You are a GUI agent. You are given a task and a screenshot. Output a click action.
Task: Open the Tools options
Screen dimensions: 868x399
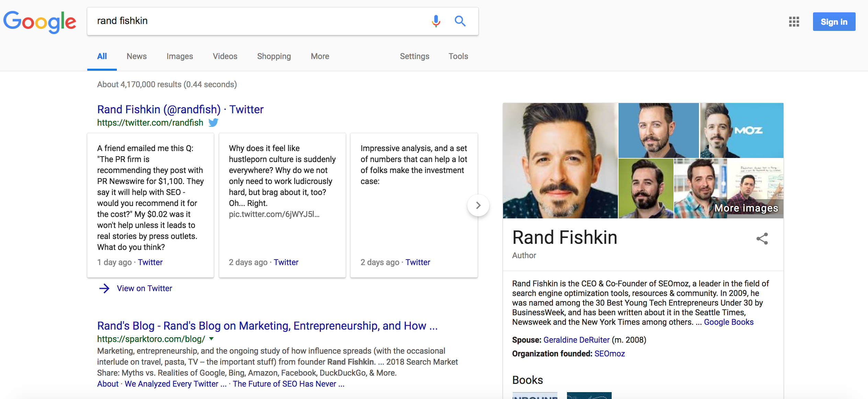[458, 56]
